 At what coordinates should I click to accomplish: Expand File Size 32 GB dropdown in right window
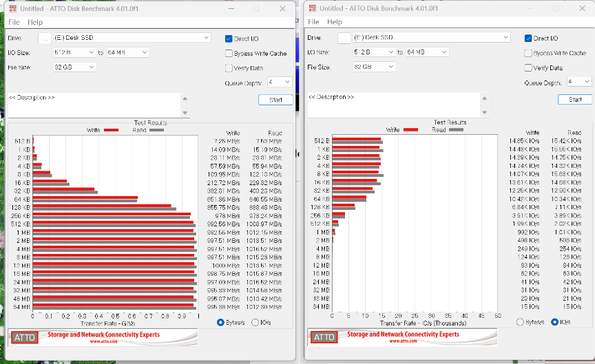click(374, 67)
